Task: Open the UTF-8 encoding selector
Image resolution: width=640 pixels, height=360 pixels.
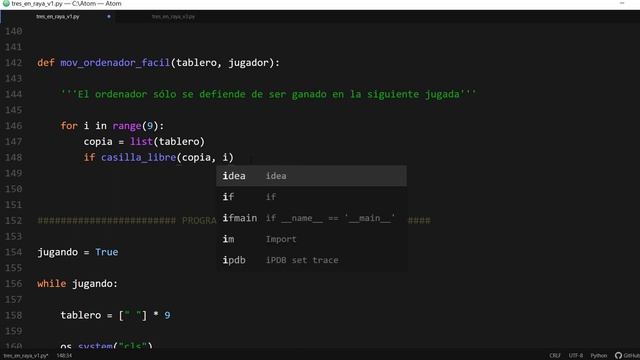Action: [576, 356]
